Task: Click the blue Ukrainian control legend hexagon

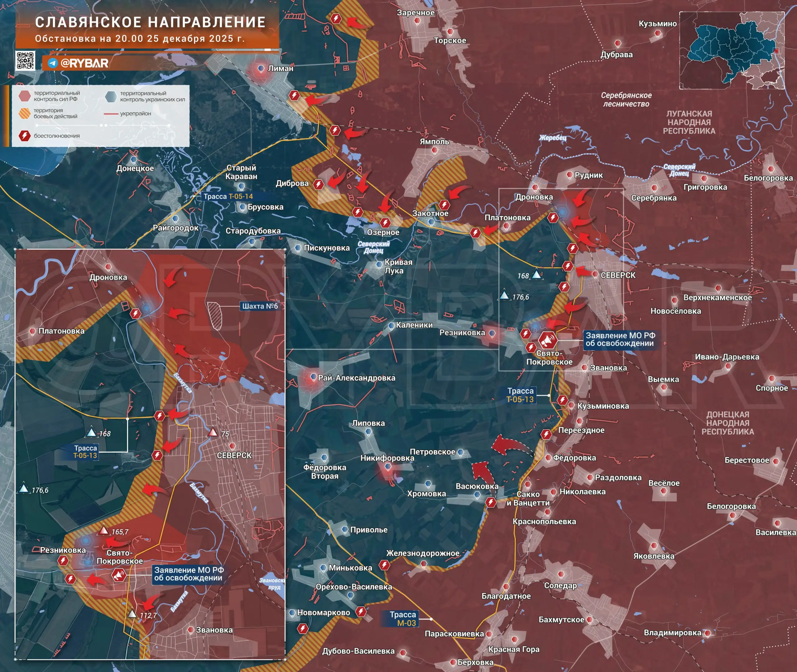Action: tap(111, 96)
